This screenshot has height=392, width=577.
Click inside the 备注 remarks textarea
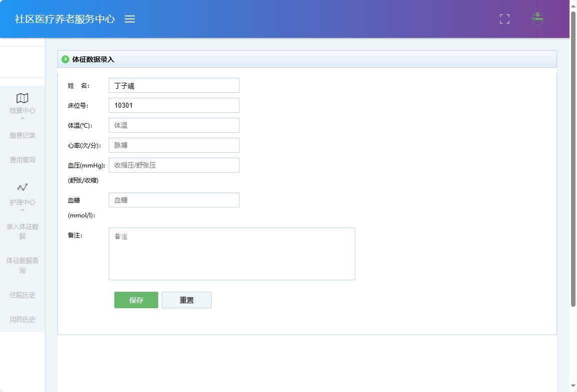point(232,253)
